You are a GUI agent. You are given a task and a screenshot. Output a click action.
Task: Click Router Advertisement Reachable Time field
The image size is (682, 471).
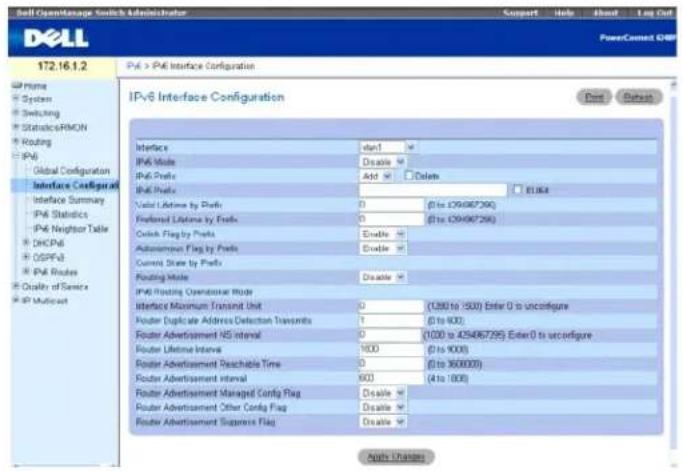point(391,364)
